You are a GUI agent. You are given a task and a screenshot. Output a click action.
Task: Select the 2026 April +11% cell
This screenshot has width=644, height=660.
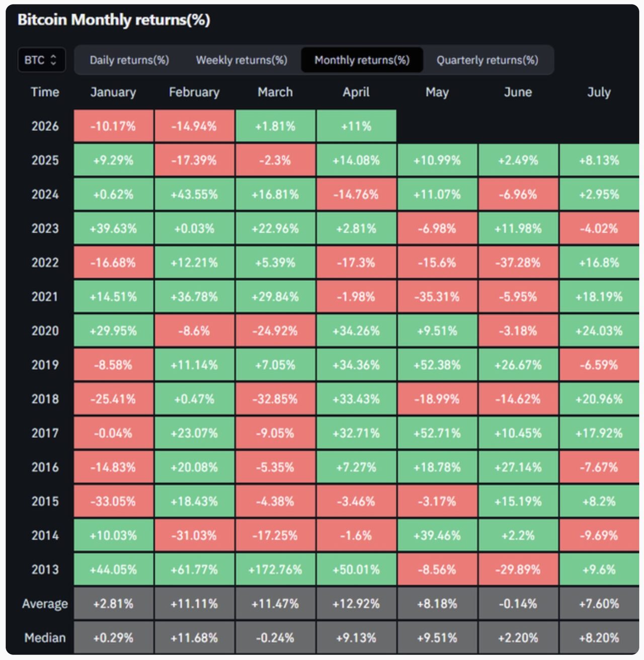pyautogui.click(x=356, y=126)
